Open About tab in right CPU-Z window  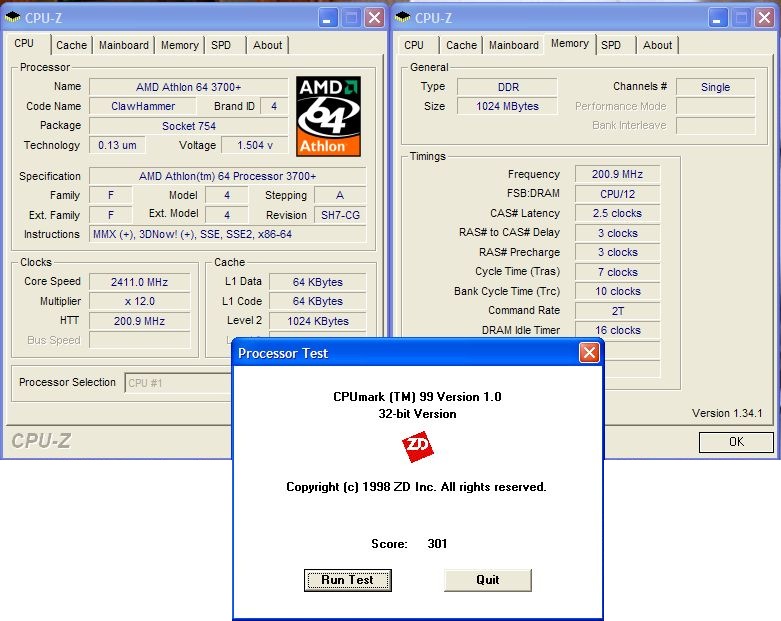click(657, 45)
